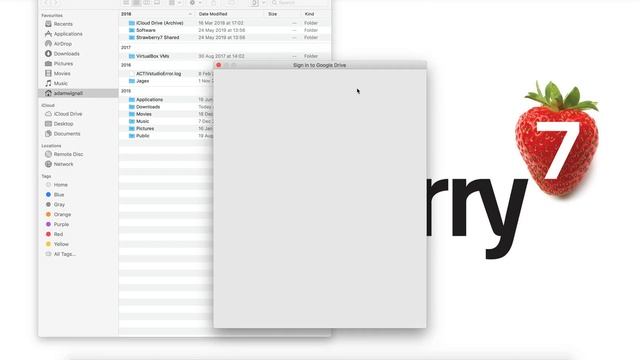640x360 pixels.
Task: Open Downloads in the Favourites sidebar
Action: click(67, 53)
